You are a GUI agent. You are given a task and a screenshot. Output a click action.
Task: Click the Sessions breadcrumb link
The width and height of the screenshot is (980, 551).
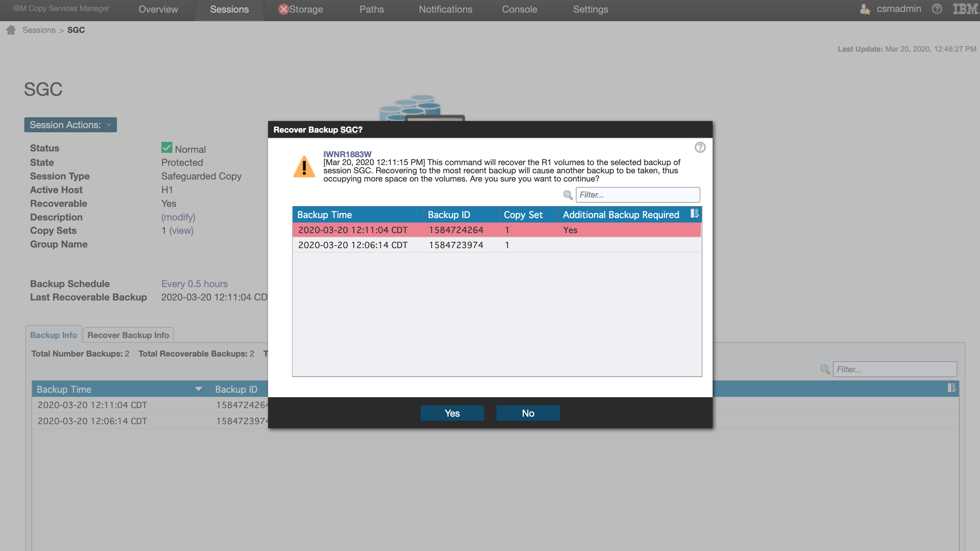pos(39,30)
